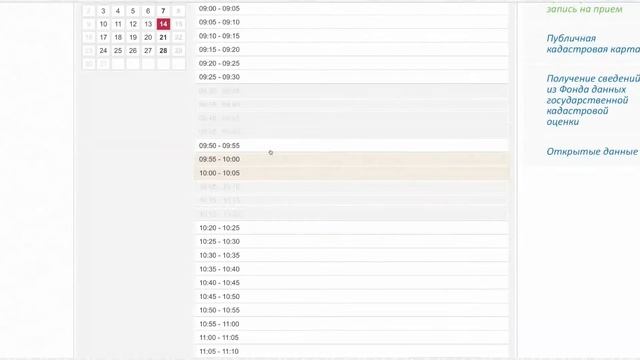The height and width of the screenshot is (360, 640).
Task: Pick calendar day 3
Action: click(x=103, y=11)
